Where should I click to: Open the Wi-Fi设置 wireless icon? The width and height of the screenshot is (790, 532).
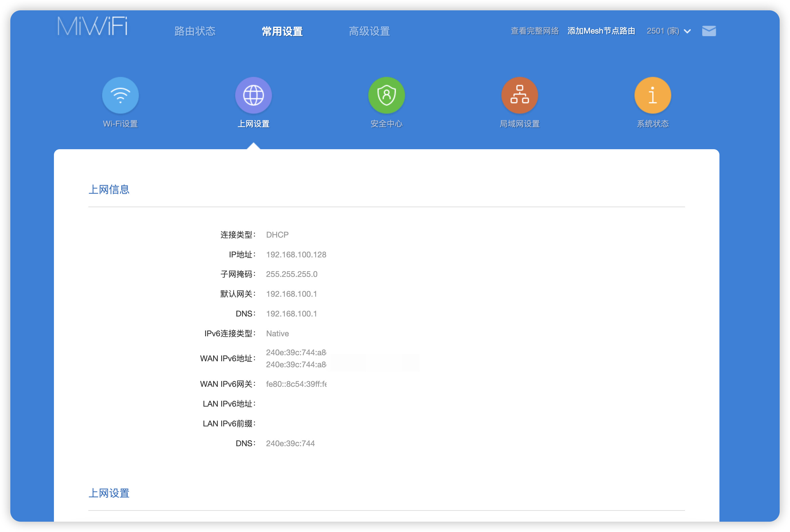[x=120, y=95]
